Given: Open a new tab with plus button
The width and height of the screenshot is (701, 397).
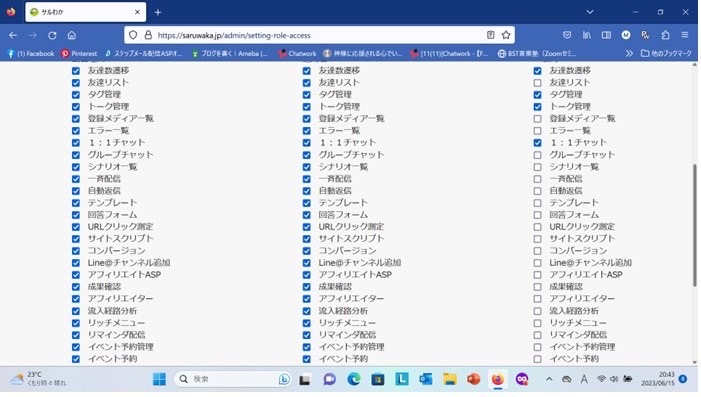Looking at the screenshot, I should pyautogui.click(x=158, y=13).
